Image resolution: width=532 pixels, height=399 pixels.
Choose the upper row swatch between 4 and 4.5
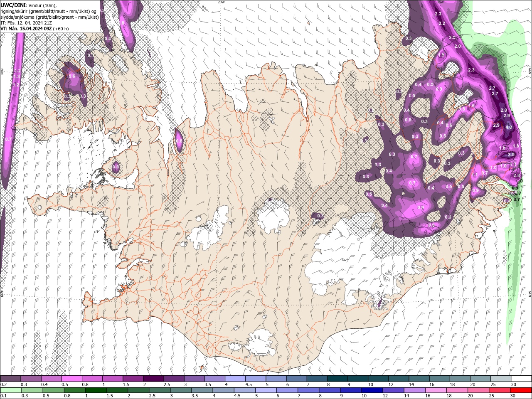point(235,379)
